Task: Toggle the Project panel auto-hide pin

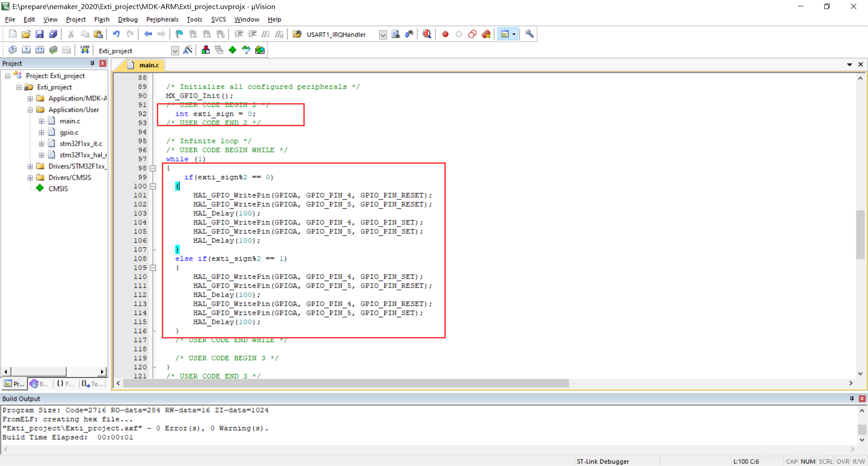Action: (93, 63)
